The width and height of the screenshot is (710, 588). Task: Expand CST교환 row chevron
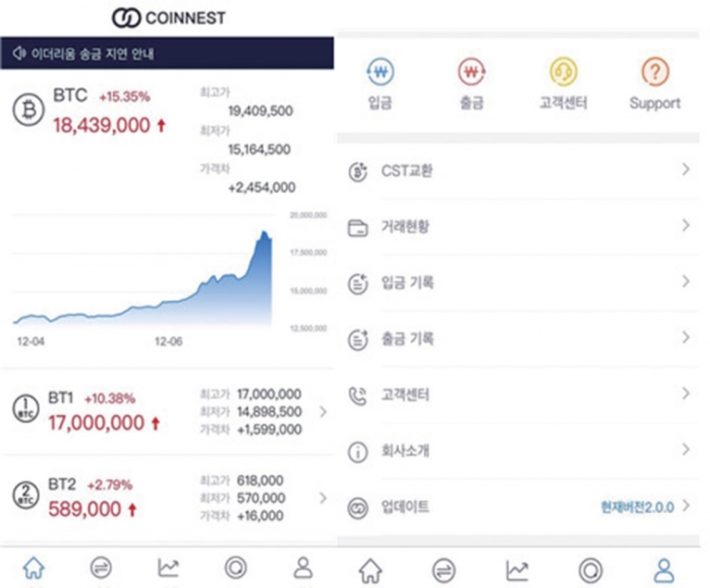coord(686,169)
